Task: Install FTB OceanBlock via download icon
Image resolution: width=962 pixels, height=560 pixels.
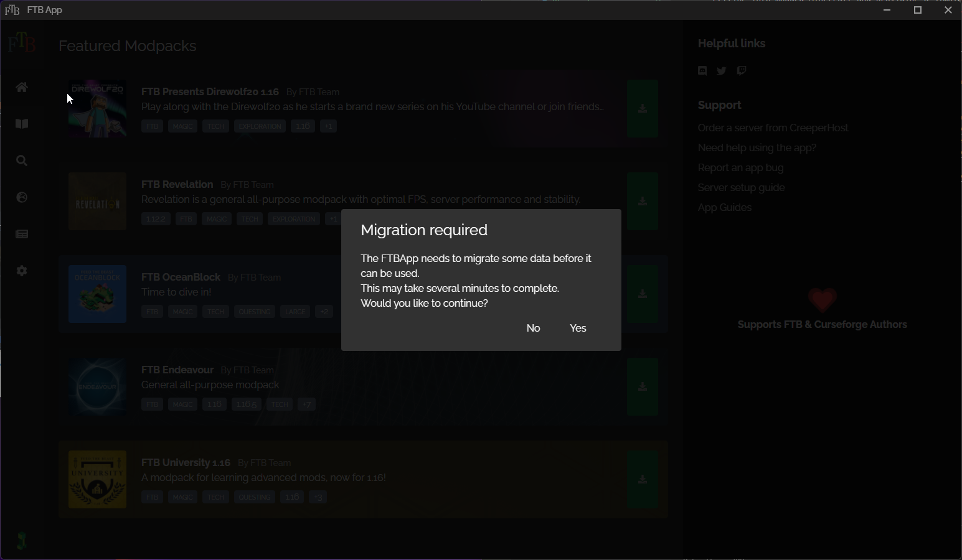Action: [643, 294]
